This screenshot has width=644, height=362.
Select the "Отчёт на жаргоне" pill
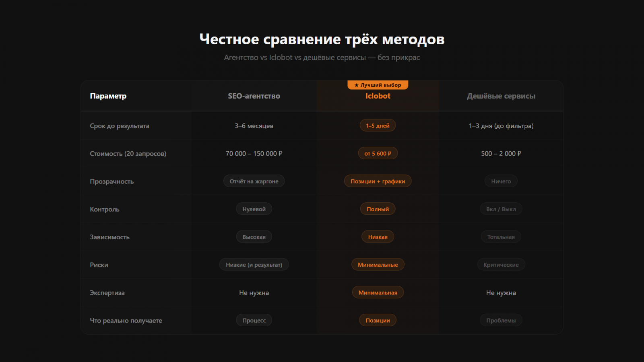254,181
